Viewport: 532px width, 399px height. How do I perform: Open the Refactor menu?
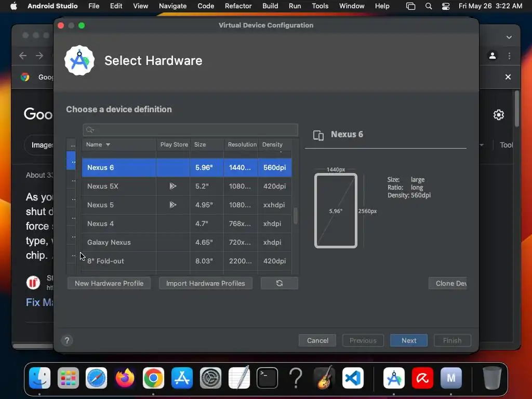(x=238, y=6)
